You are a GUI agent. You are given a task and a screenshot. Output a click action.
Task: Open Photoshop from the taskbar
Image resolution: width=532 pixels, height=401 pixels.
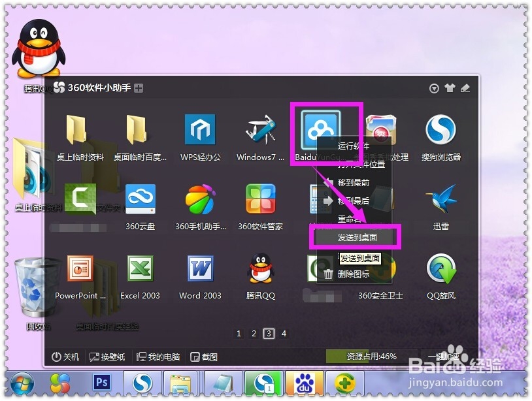click(x=102, y=383)
